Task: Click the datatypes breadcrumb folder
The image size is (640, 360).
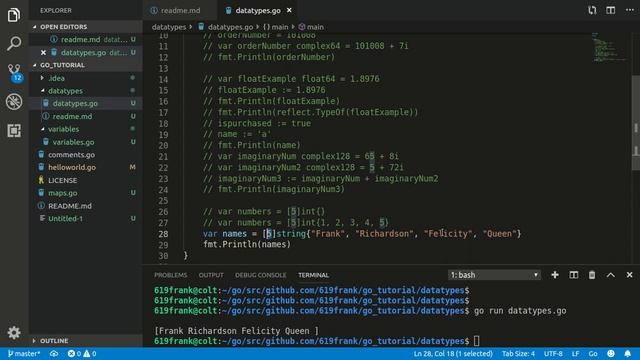Action: click(x=169, y=27)
